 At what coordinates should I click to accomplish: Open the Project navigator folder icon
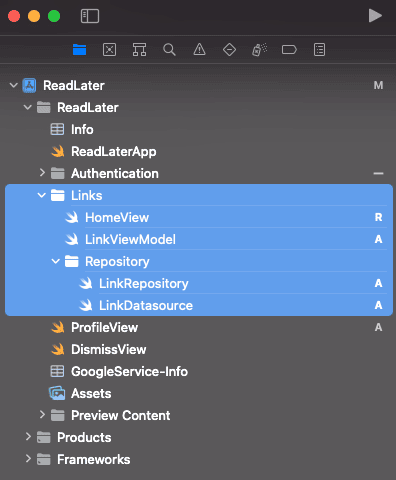click(79, 50)
